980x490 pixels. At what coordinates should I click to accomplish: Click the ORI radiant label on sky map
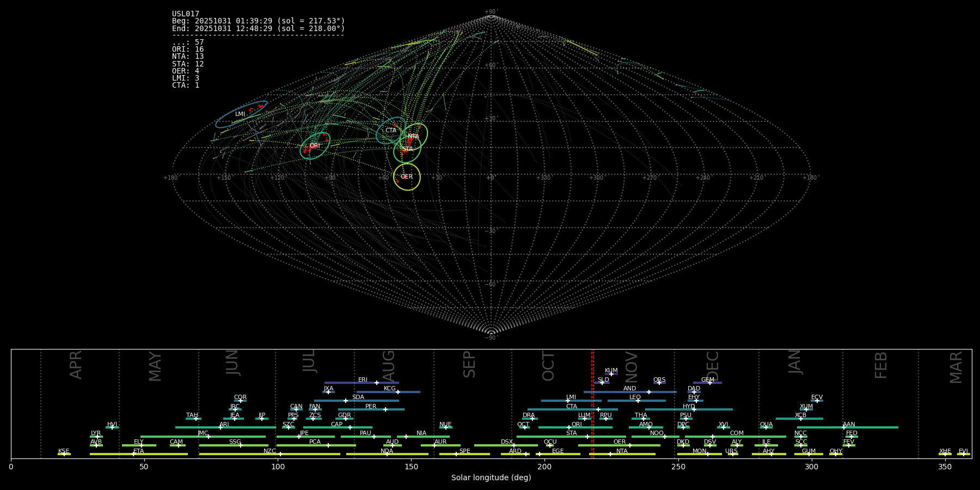[x=315, y=146]
